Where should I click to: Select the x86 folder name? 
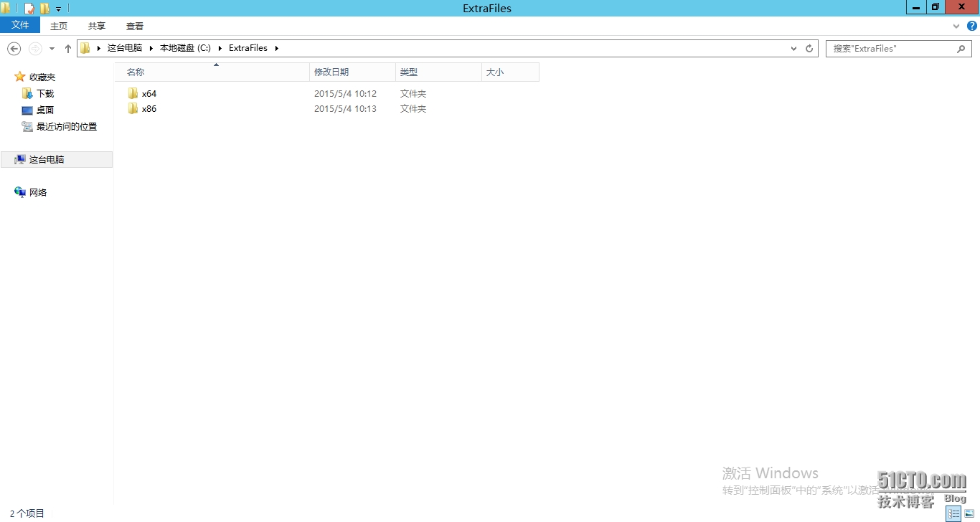(149, 109)
